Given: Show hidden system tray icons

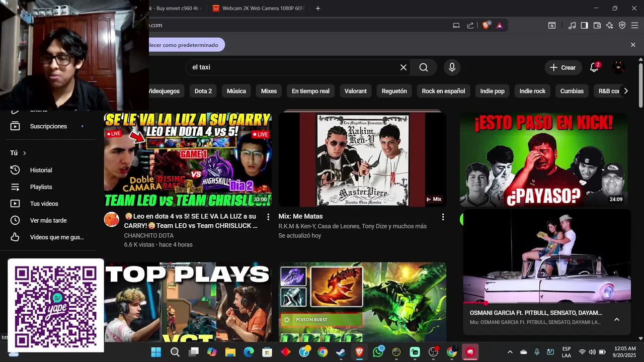Looking at the screenshot, I should pyautogui.click(x=510, y=352).
